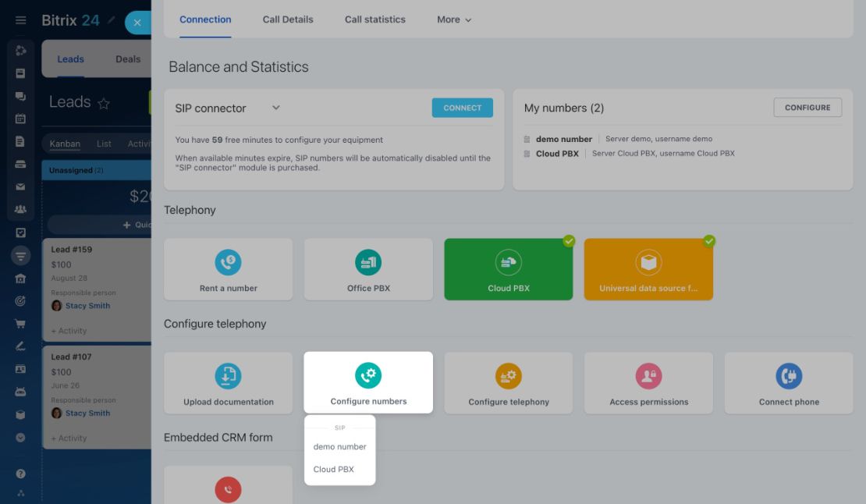Open Cloud PBX in My numbers list
Viewport: 866px width, 504px height.
point(557,154)
